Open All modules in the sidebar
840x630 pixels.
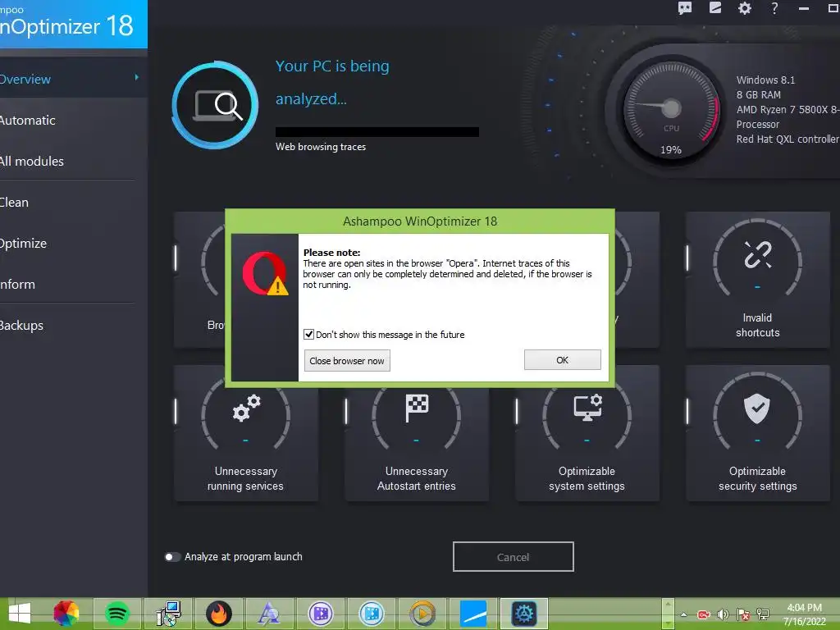click(73, 161)
